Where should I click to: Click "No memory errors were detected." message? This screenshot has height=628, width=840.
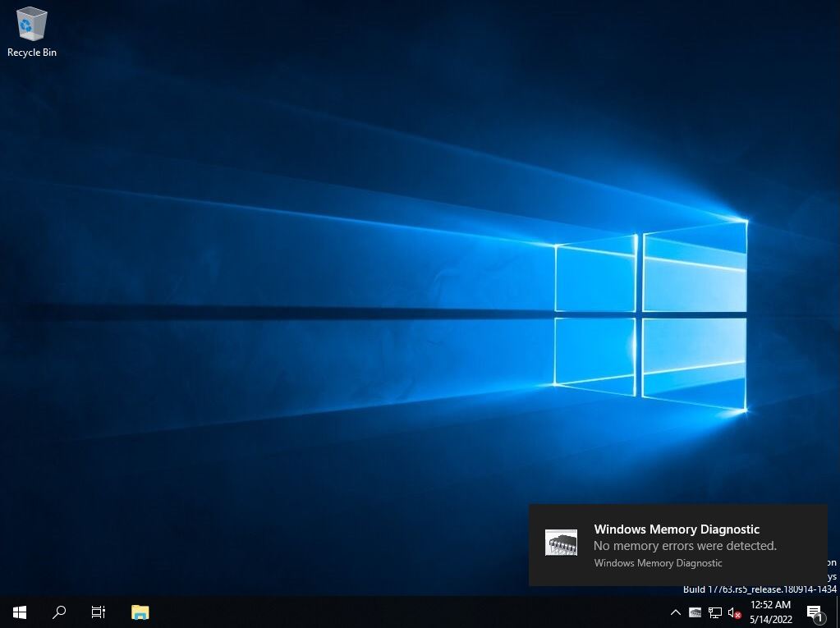point(685,546)
